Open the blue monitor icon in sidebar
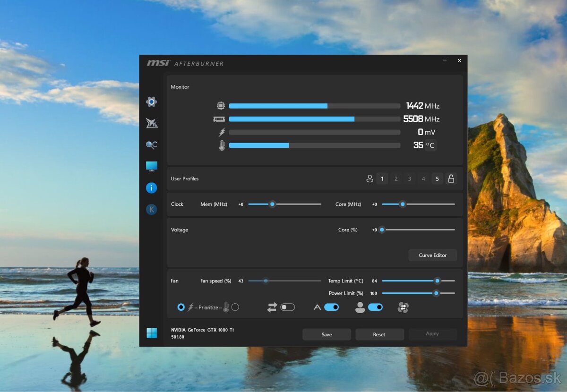567x392 pixels. coord(151,166)
